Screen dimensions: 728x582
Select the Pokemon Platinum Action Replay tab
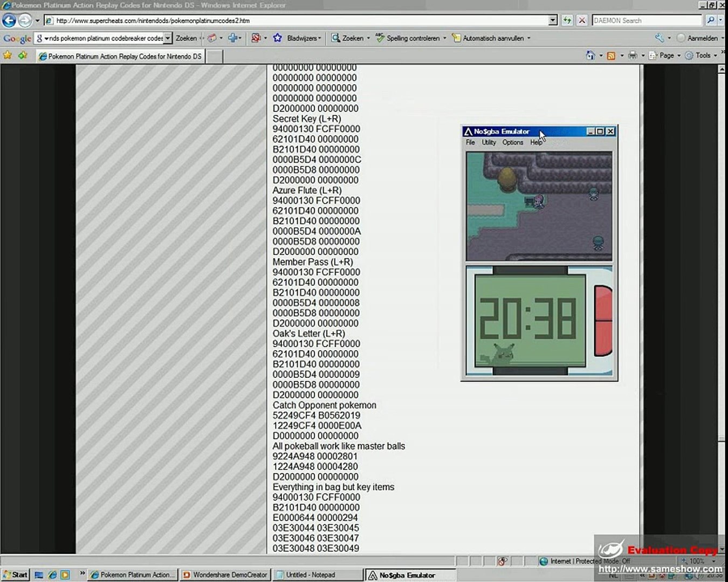[121, 56]
